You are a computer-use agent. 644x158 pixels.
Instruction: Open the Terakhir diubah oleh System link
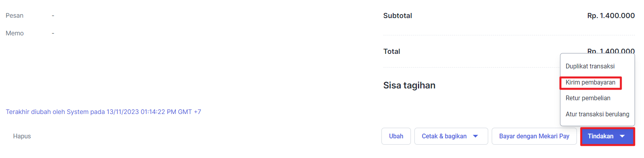click(103, 112)
